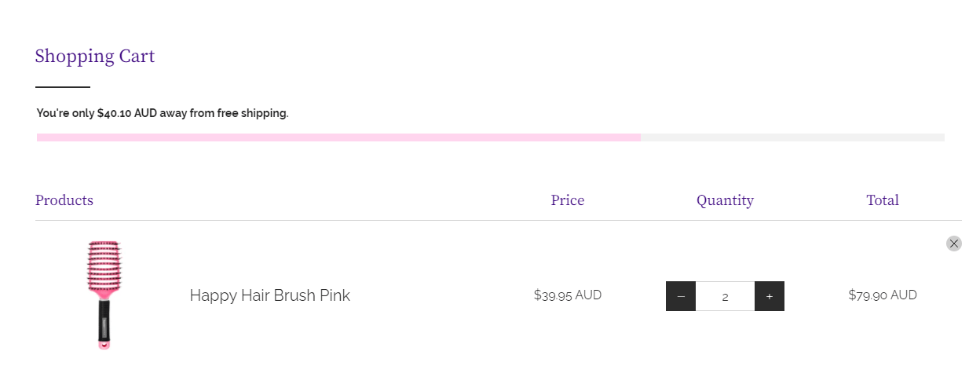This screenshot has height=370, width=980.
Task: Click the pink hair brush product thumbnail
Action: 104,295
